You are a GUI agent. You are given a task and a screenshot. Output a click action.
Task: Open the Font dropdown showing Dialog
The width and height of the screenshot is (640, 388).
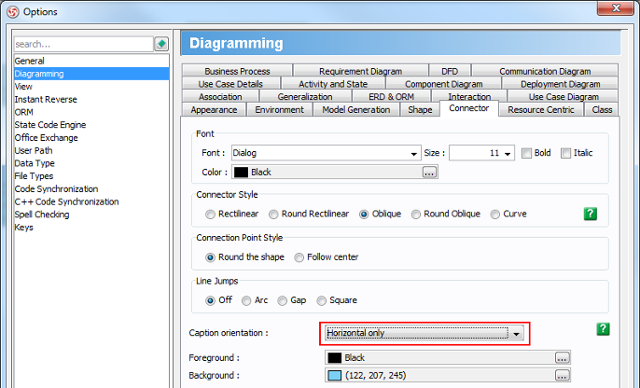[326, 153]
